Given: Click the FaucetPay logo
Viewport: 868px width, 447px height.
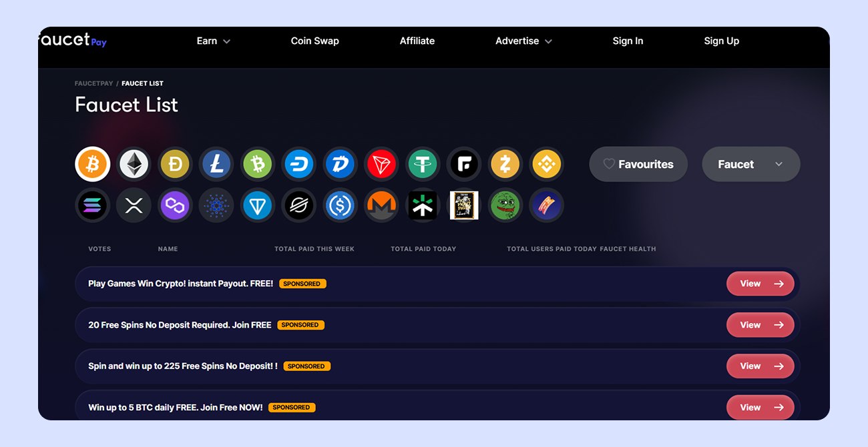Looking at the screenshot, I should click(73, 40).
